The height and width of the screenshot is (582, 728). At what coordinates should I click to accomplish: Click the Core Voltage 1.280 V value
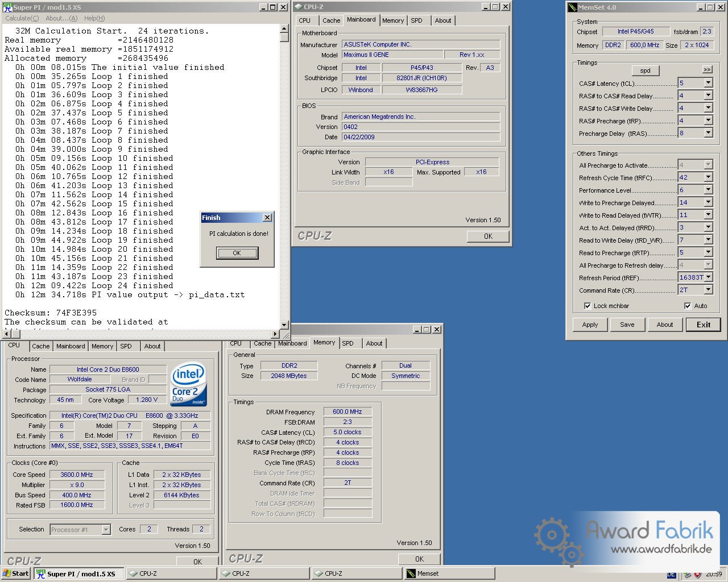pyautogui.click(x=147, y=400)
